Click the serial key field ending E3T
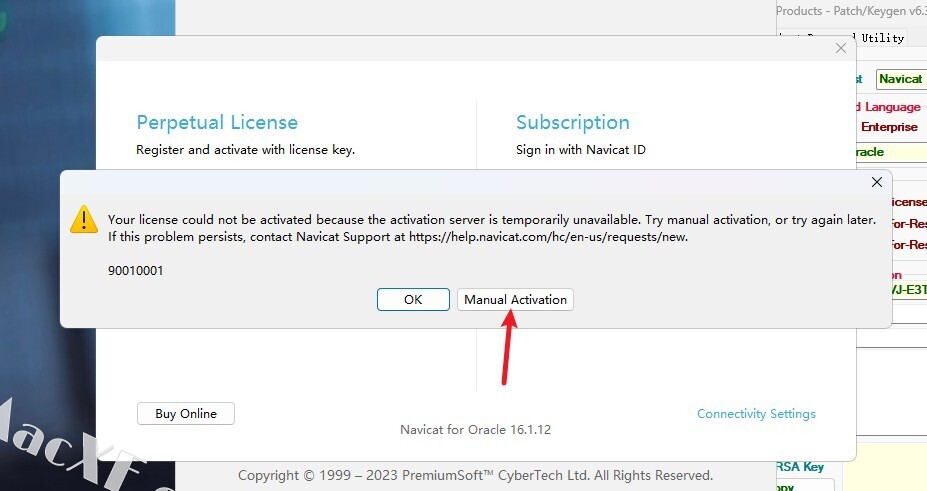Image resolution: width=927 pixels, height=491 pixels. coord(909,290)
